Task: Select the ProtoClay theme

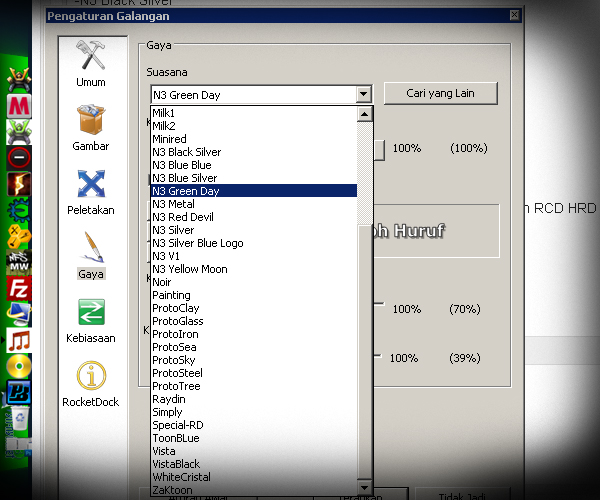Action: [254, 308]
